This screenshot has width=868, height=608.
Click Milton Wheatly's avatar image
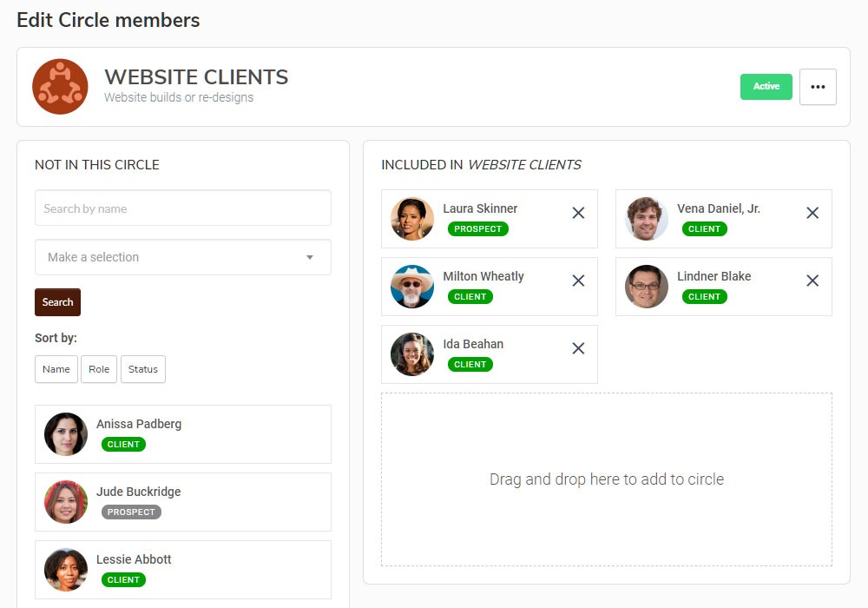click(412, 287)
